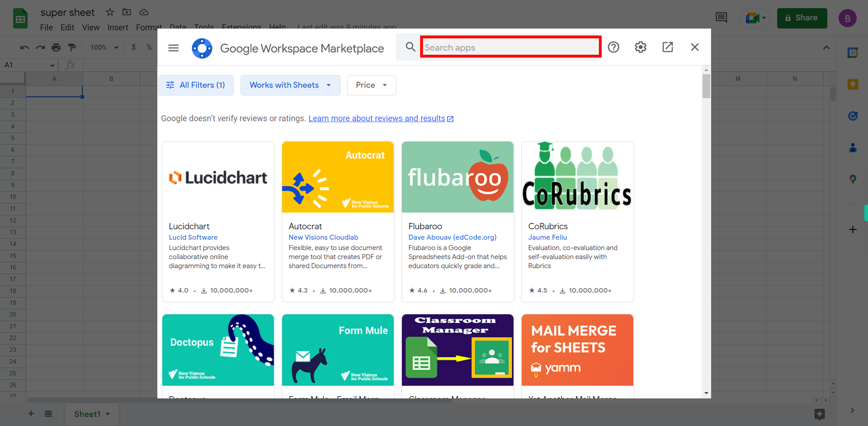Open Google Maps side panel
The image size is (868, 426).
(853, 179)
